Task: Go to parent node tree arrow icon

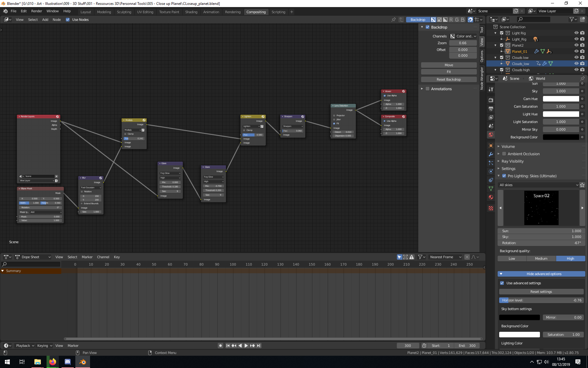Action: [x=401, y=20]
